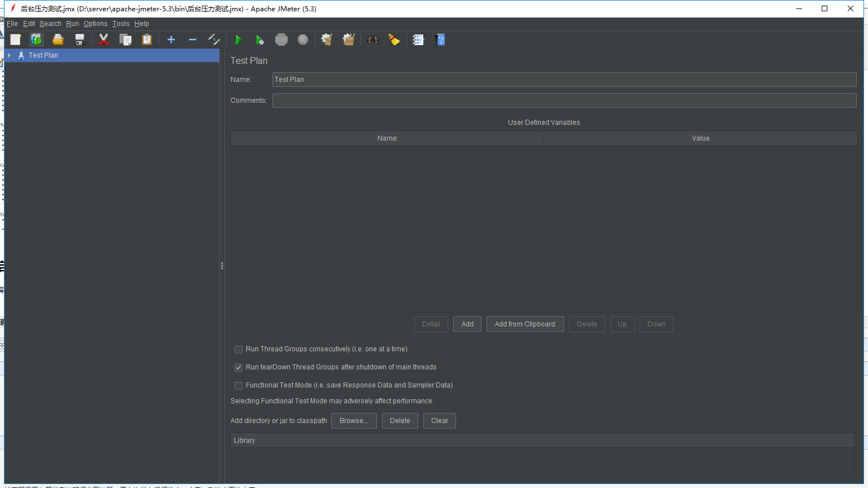
Task: Click the Down button
Action: [x=657, y=324]
